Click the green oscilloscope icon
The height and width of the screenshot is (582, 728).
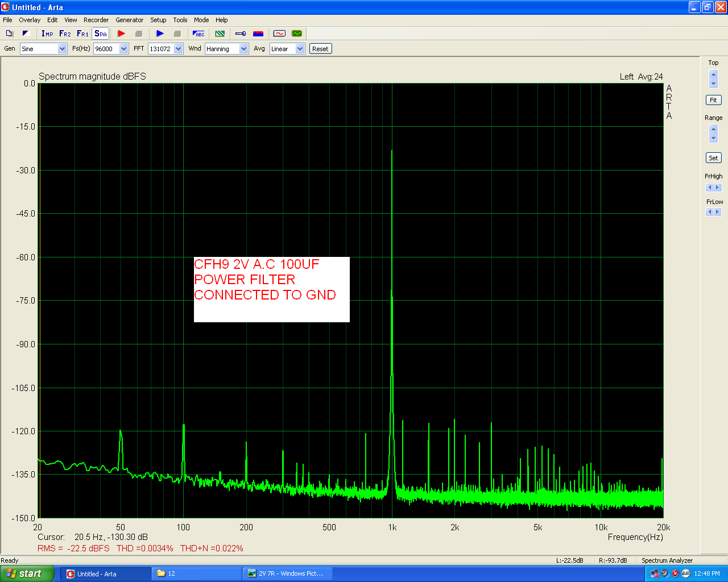click(x=296, y=34)
